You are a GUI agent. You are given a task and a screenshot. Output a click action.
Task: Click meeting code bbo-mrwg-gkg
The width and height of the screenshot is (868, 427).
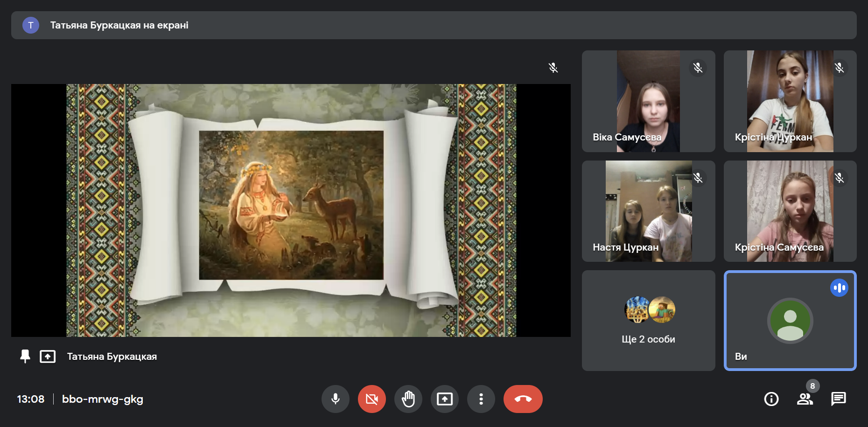(103, 399)
